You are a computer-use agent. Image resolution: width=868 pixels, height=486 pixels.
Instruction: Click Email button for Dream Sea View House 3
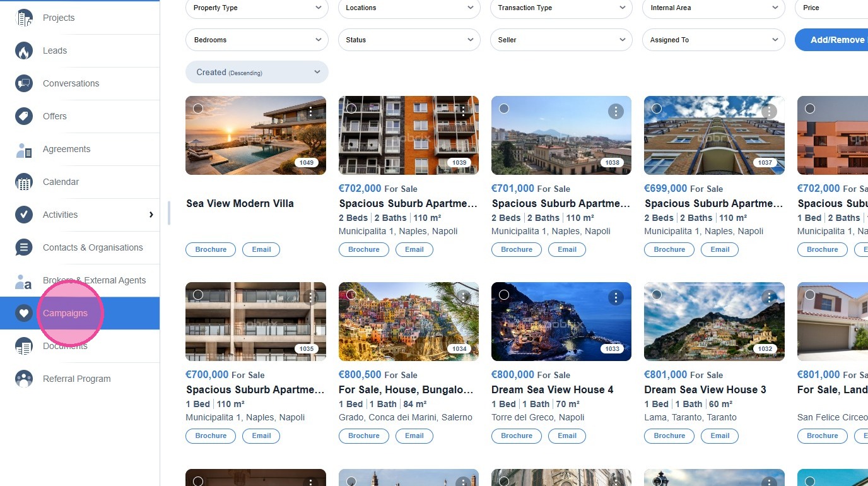click(720, 436)
